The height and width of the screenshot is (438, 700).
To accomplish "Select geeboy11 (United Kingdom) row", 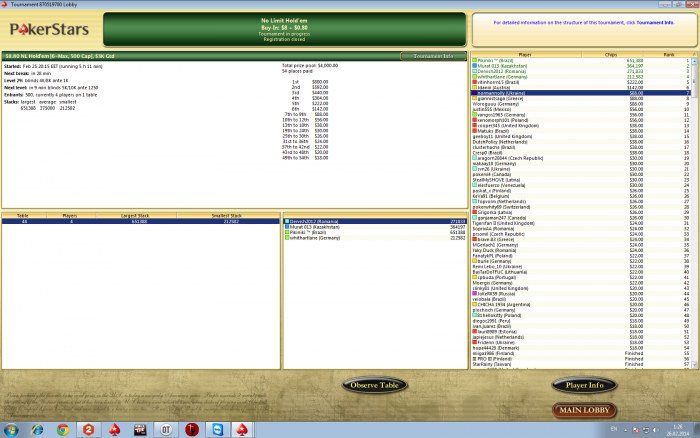I will [581, 137].
